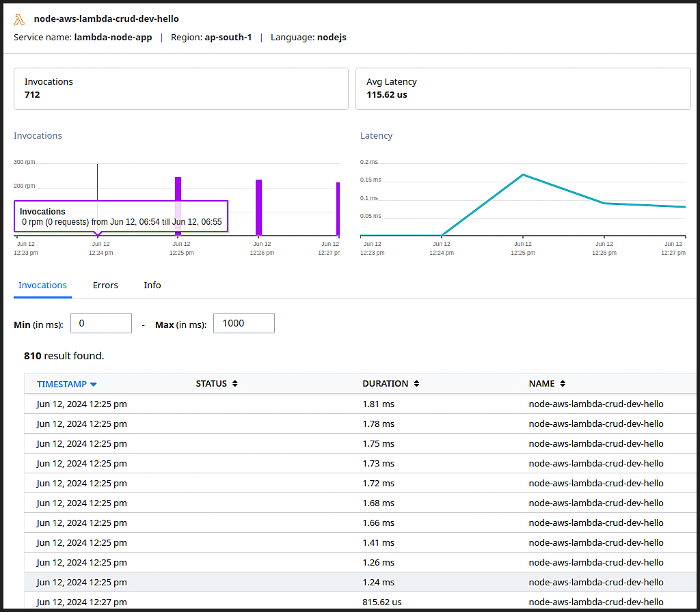
Task: Sort table by STATUS arrows
Action: pos(235,384)
